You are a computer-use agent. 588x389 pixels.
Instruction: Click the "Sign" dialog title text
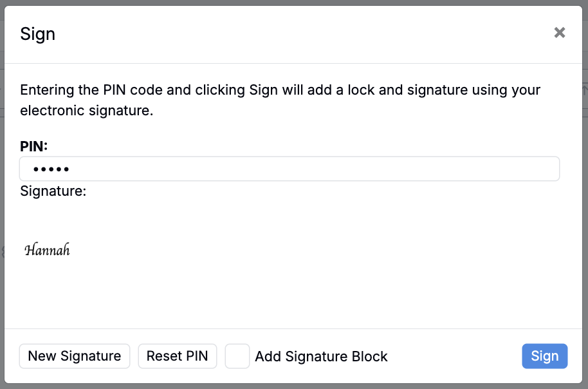pyautogui.click(x=38, y=34)
